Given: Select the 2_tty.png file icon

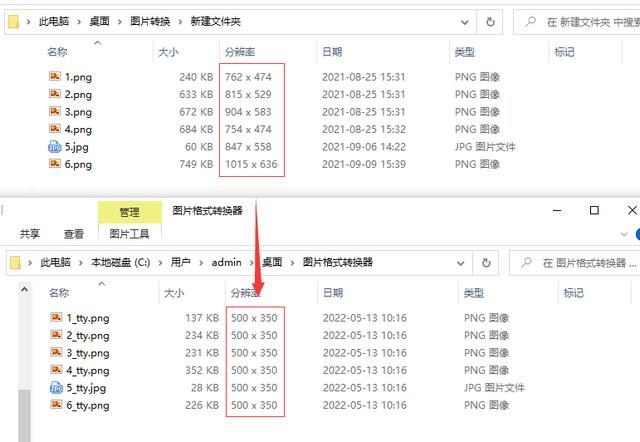Looking at the screenshot, I should point(56,335).
